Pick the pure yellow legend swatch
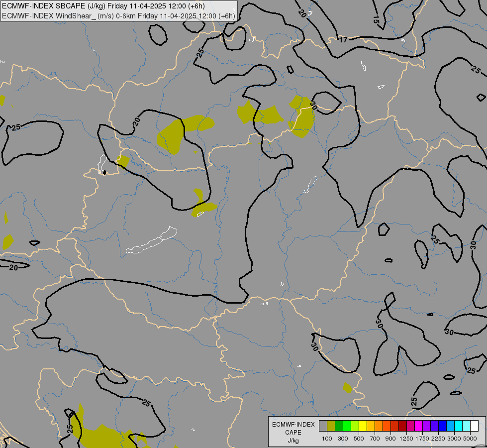 363,426
